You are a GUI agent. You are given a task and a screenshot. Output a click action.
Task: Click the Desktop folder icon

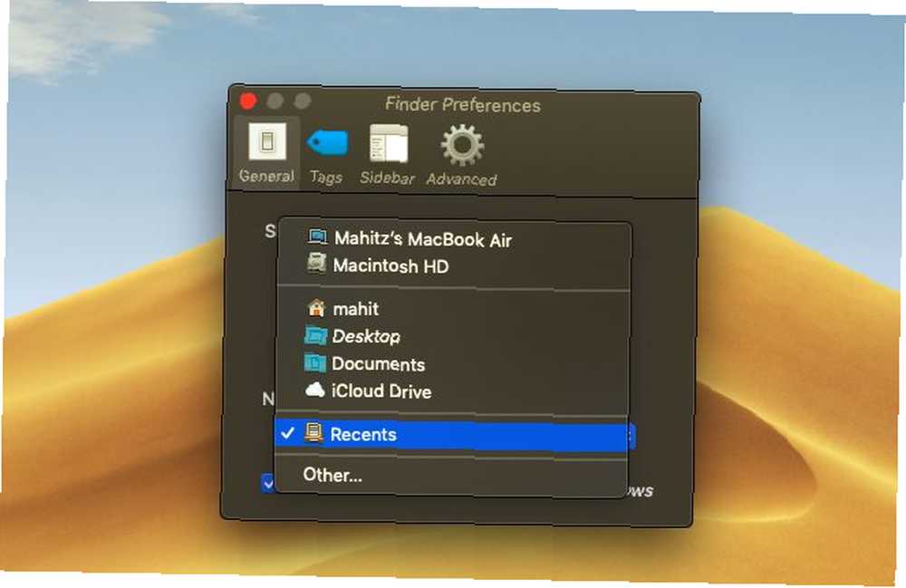[x=315, y=335]
